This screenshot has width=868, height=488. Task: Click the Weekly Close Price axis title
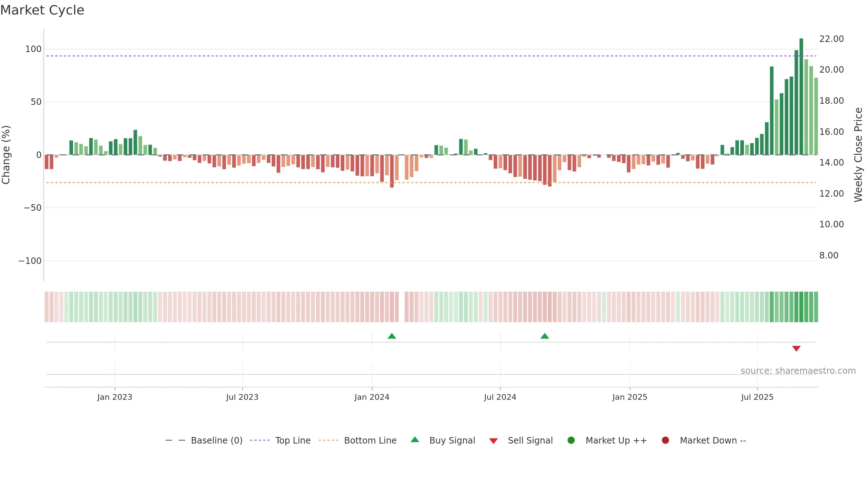(858, 155)
